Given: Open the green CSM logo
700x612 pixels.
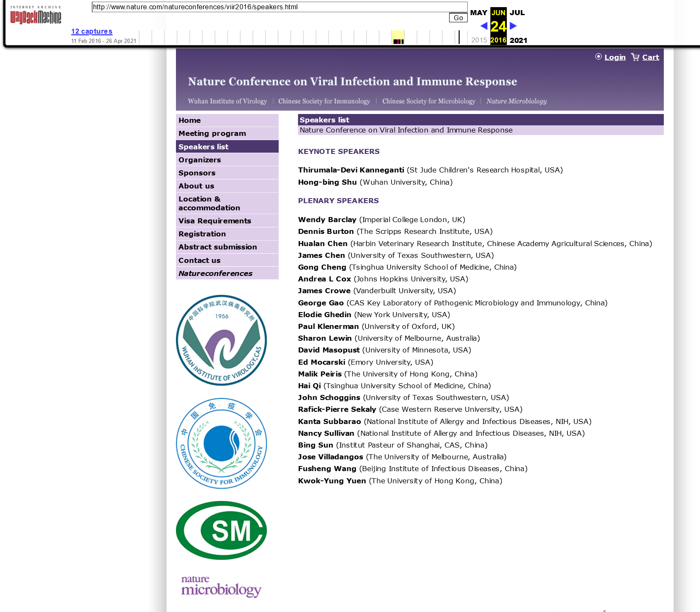Looking at the screenshot, I should pyautogui.click(x=221, y=530).
